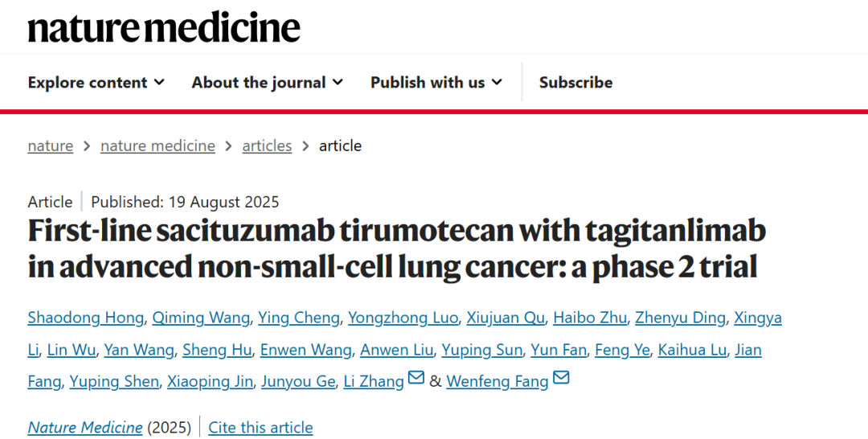Screen dimensions: 868x439
Task: Click the article title heading
Action: coord(397,248)
